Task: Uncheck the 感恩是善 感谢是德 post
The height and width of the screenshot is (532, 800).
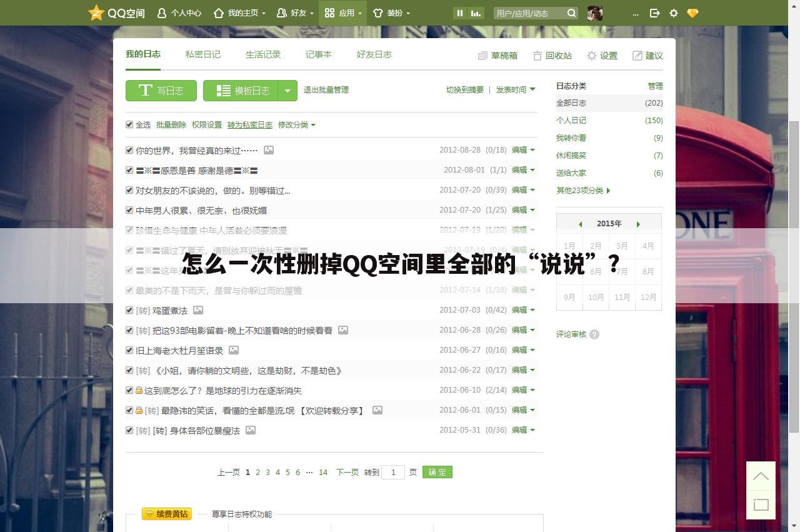Action: 129,170
